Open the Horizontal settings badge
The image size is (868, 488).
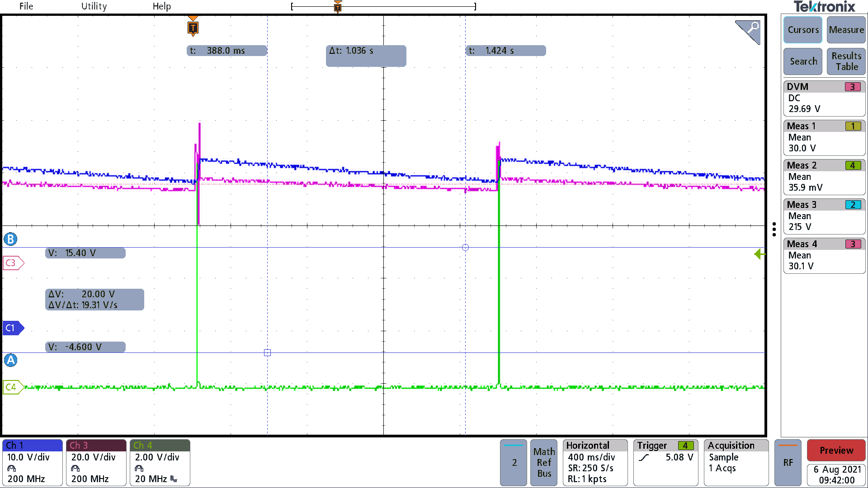[x=595, y=462]
